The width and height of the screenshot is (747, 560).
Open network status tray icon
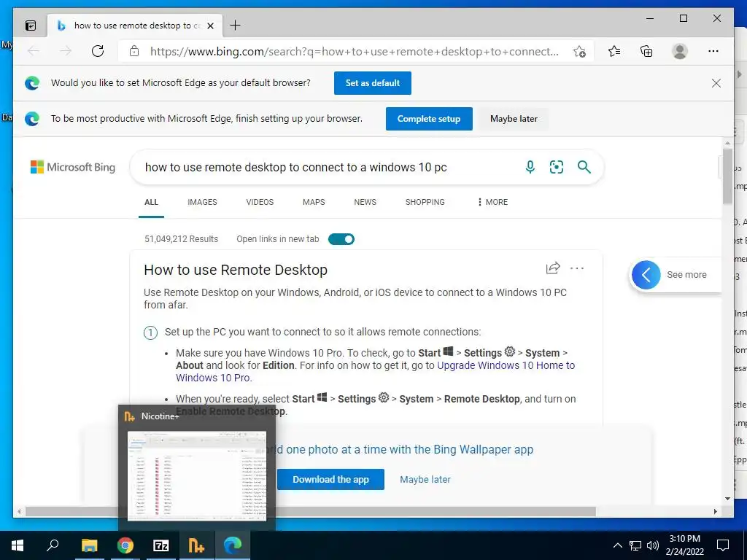[x=635, y=545]
